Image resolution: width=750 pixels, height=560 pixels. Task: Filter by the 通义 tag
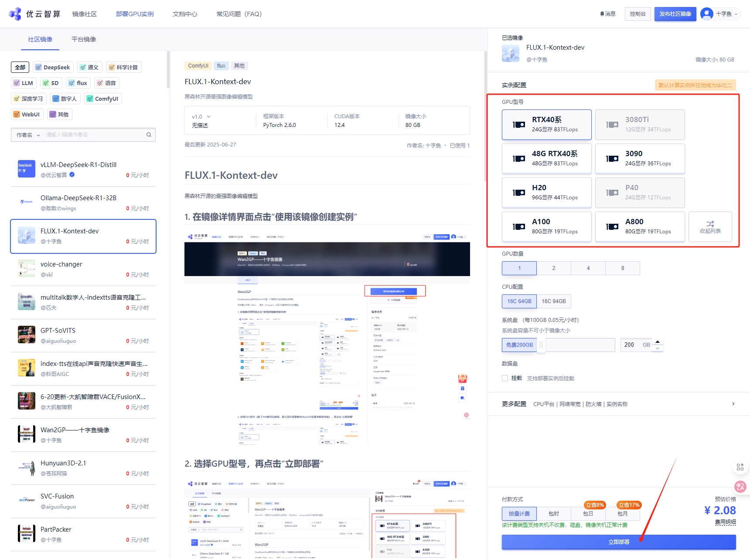tap(89, 67)
